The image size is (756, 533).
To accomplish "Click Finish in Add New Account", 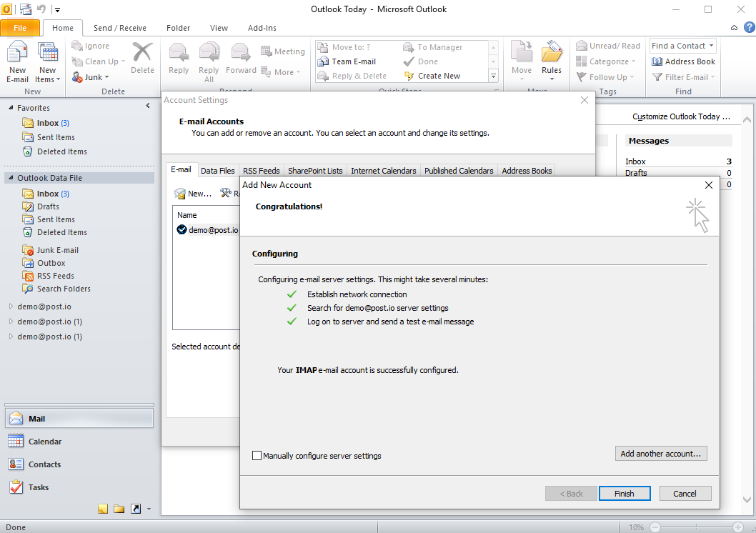I will pyautogui.click(x=625, y=494).
